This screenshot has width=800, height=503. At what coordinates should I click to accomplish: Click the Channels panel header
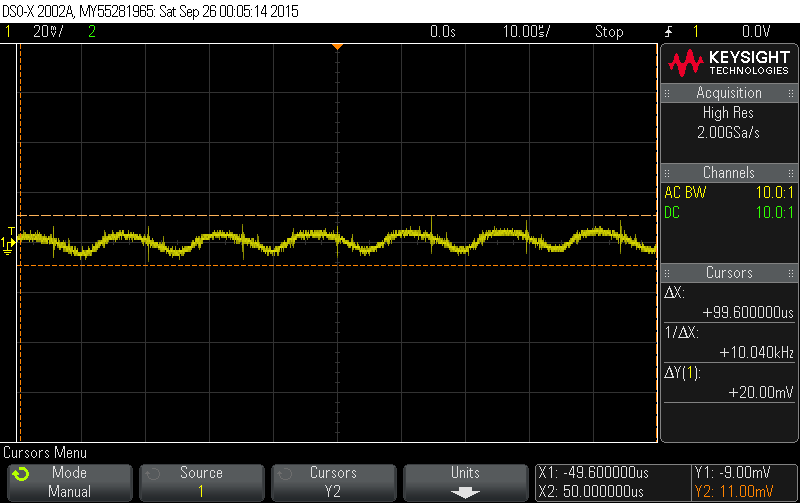729,172
